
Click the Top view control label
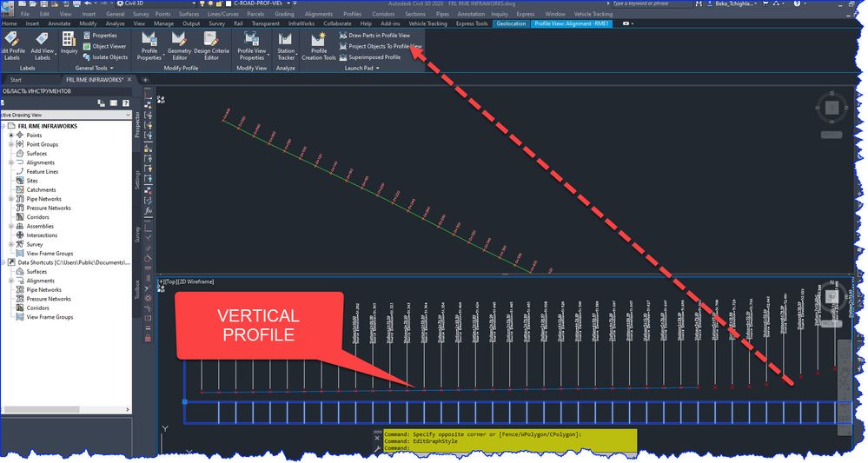coord(170,281)
